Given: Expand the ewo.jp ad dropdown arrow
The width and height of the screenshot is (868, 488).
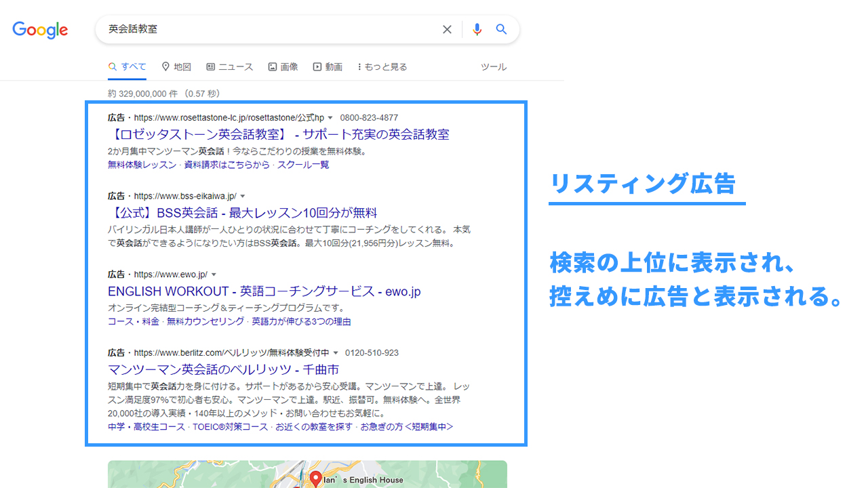Looking at the screenshot, I should coord(214,274).
